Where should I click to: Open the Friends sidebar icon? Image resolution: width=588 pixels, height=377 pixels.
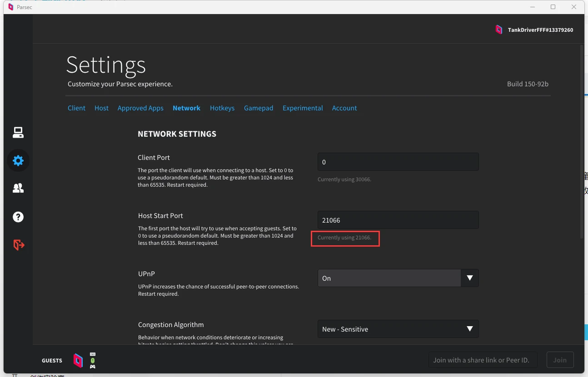[x=18, y=188]
